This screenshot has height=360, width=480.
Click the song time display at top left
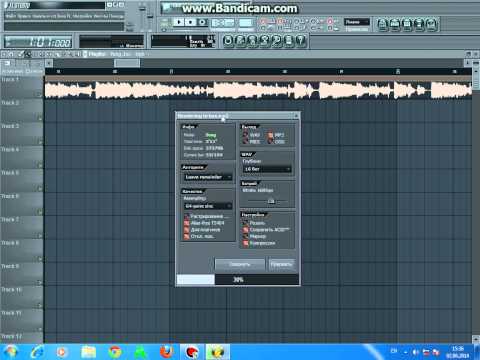click(38, 42)
